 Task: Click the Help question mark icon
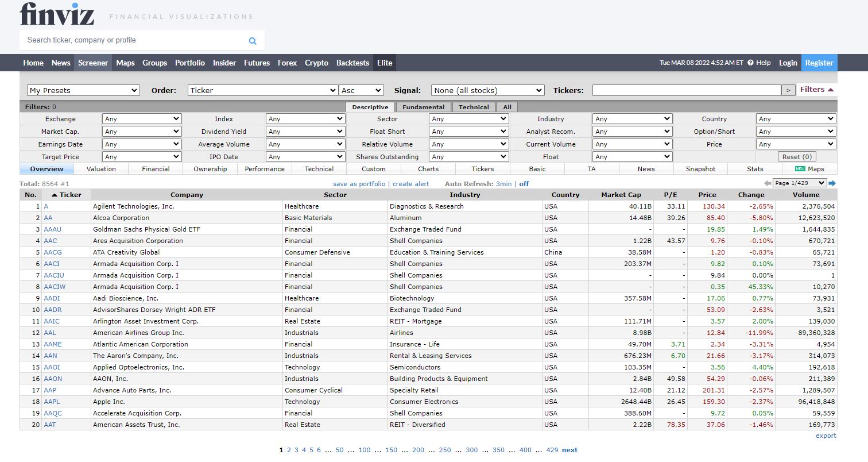click(x=750, y=63)
